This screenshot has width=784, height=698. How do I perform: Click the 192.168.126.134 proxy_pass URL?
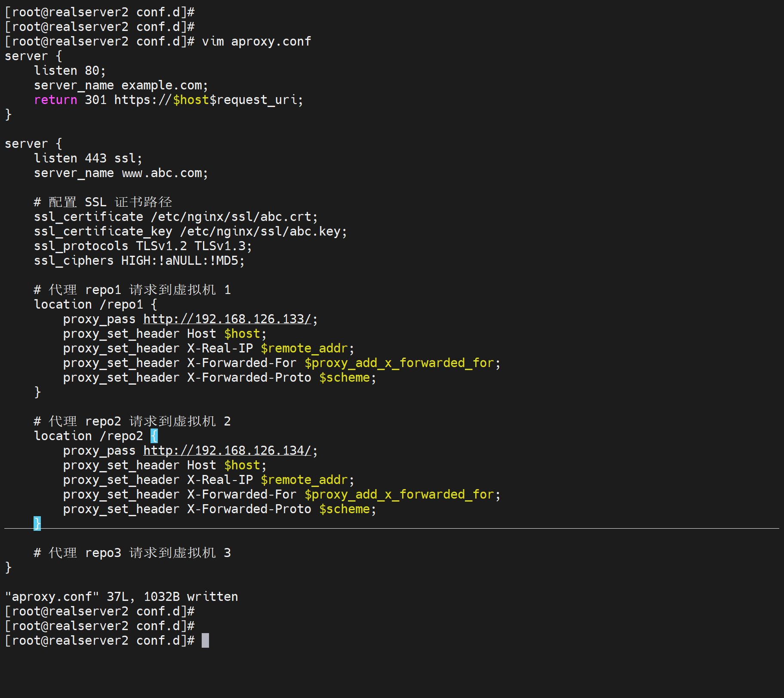227,450
